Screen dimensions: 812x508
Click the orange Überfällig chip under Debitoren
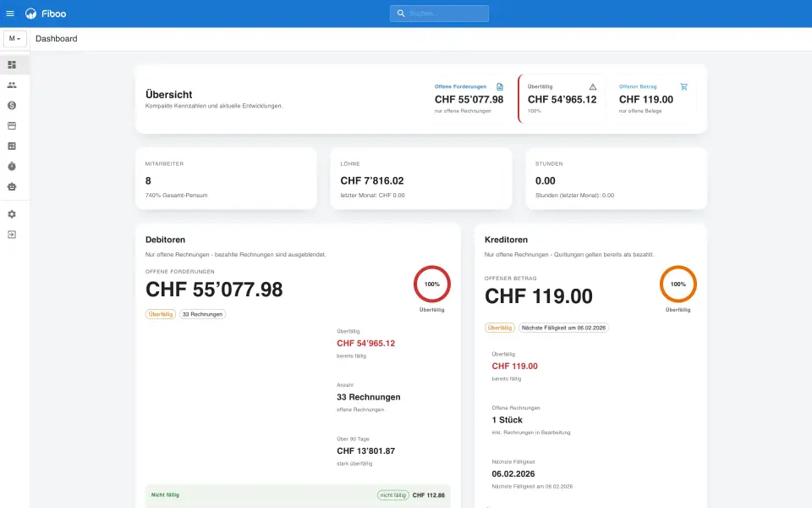[x=161, y=314]
